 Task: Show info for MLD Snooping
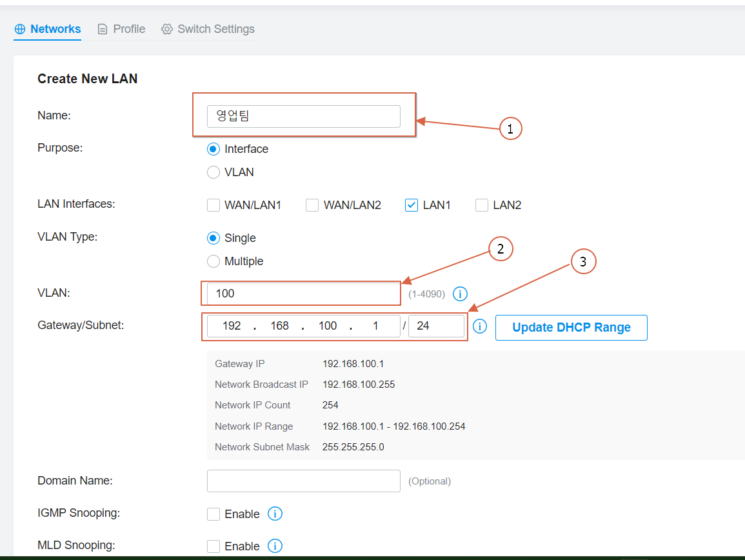point(275,546)
